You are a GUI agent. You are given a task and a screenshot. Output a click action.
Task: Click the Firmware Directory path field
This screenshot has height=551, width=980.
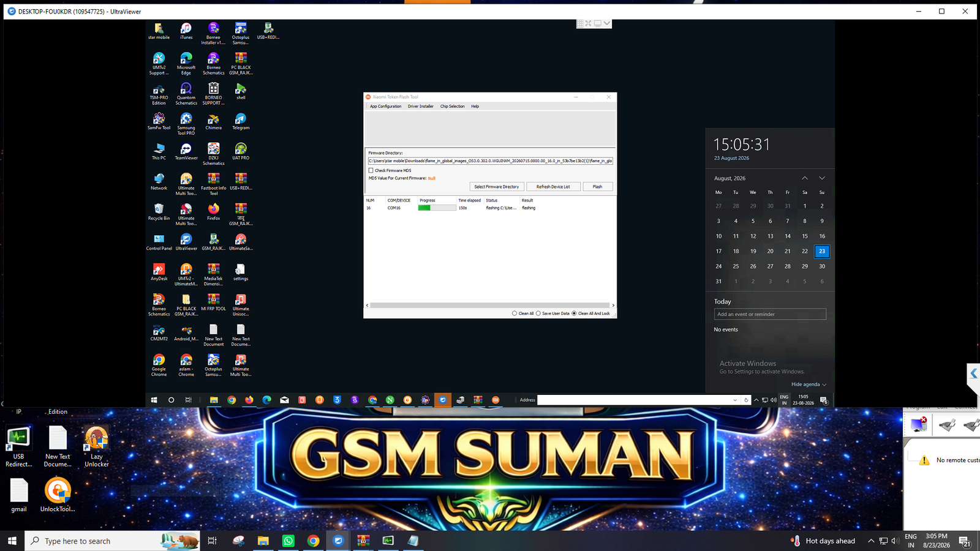click(x=490, y=161)
